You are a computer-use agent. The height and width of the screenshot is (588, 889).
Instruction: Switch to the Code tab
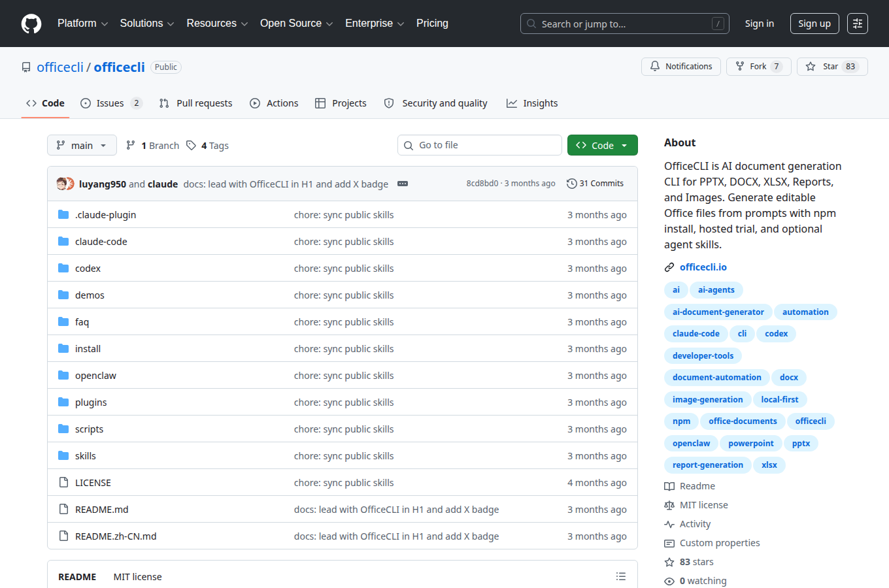click(x=45, y=103)
